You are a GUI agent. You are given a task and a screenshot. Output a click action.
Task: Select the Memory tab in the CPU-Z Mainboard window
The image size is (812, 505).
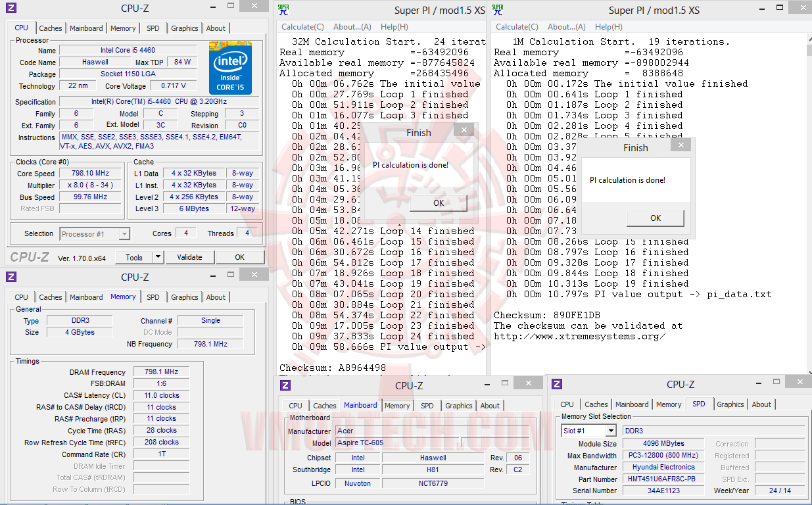398,406
